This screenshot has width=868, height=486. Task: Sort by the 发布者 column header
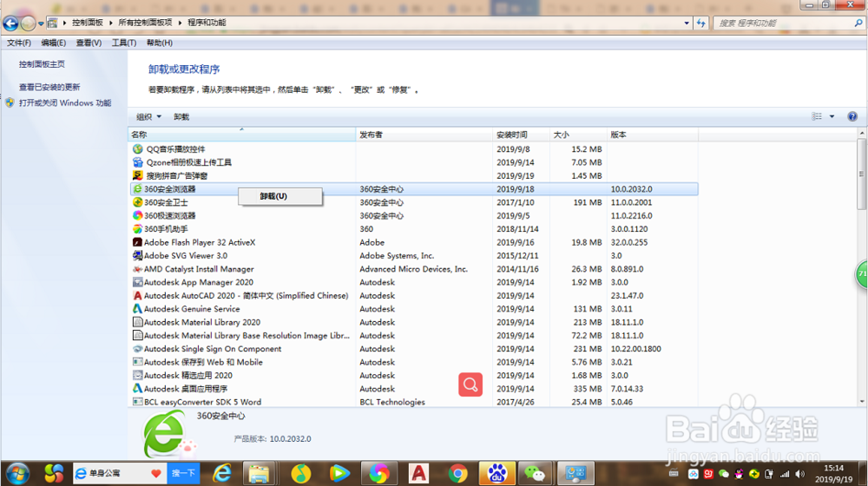pos(424,135)
